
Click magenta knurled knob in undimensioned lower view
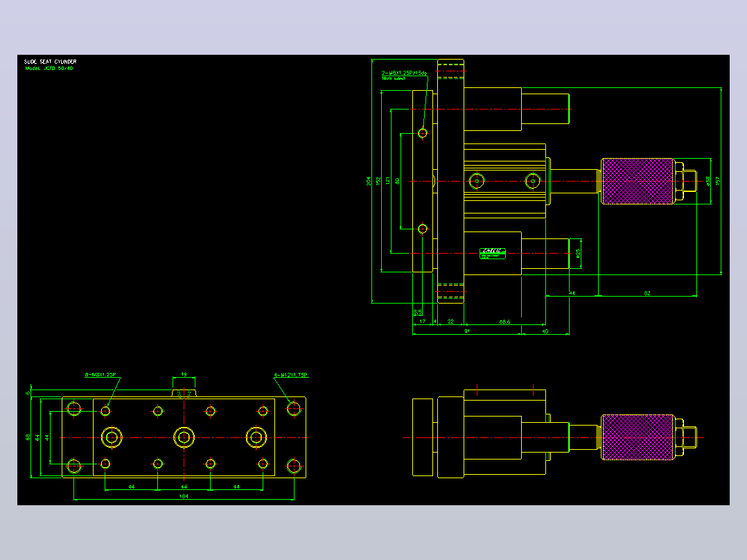pyautogui.click(x=638, y=437)
